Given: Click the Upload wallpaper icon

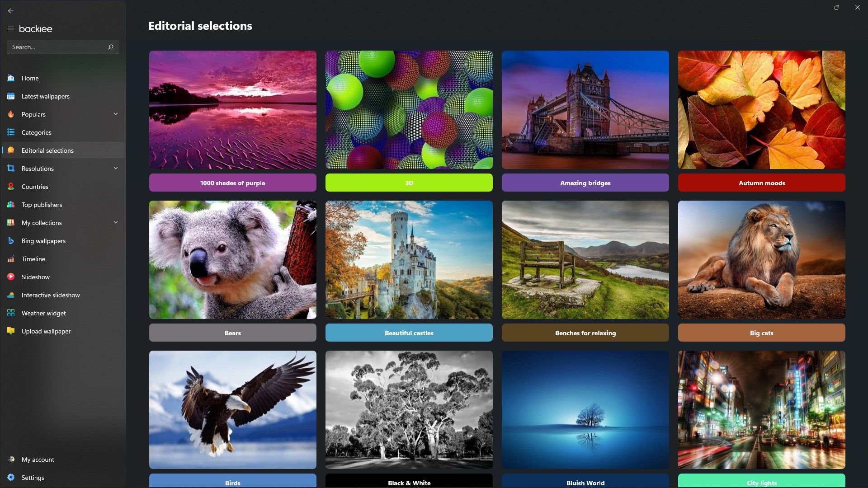Looking at the screenshot, I should [x=11, y=331].
